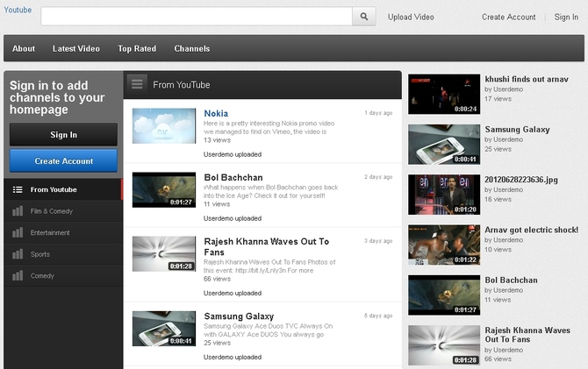Open khushi finds out arnav thumbnail

coord(444,94)
